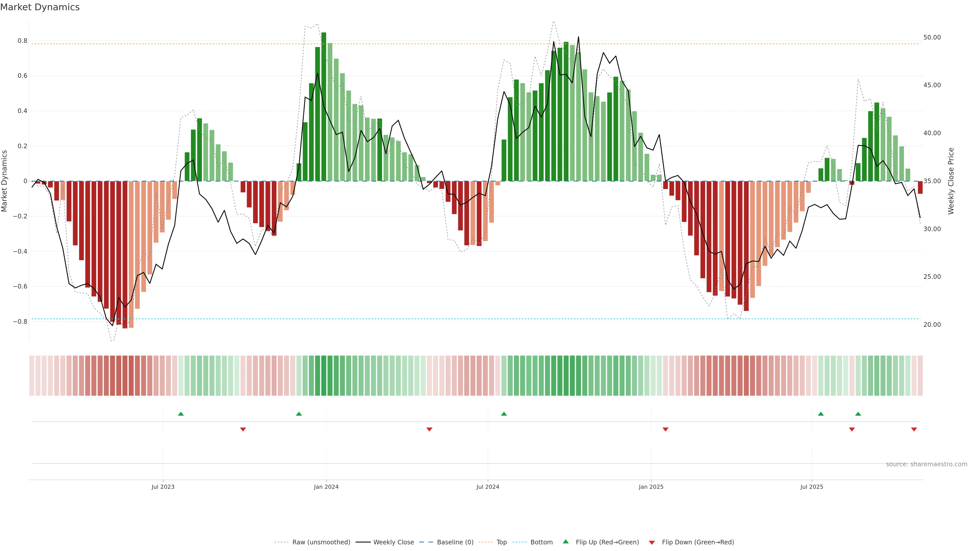Click the Jul 2025 x-axis label
Image resolution: width=980 pixels, height=551 pixels.
click(812, 487)
